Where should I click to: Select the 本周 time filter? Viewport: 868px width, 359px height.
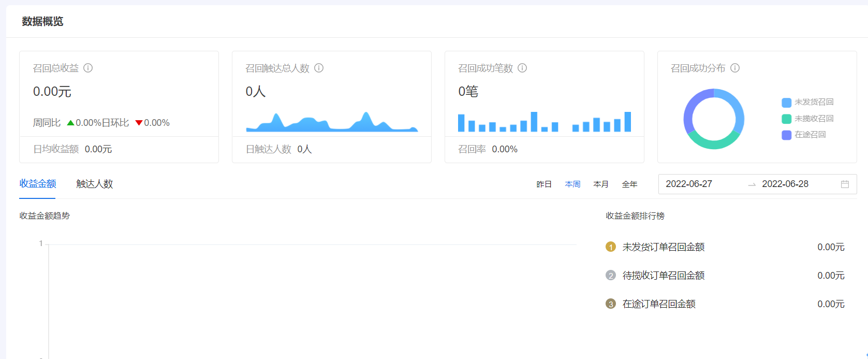572,184
